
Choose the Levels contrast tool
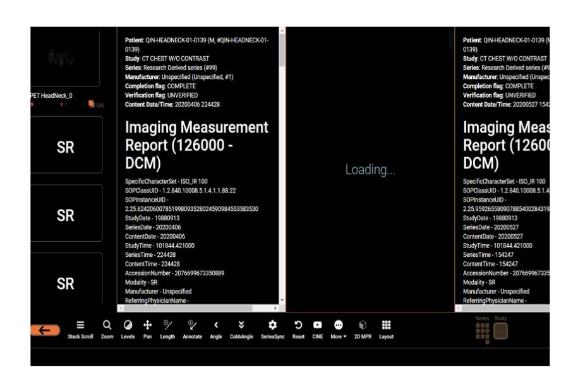128,329
